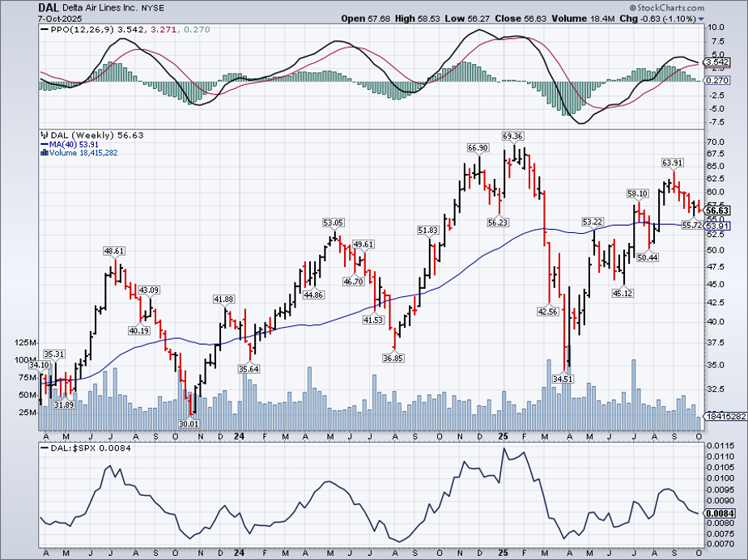The width and height of the screenshot is (748, 560).
Task: Click the 34.51 low price label
Action: (x=561, y=379)
